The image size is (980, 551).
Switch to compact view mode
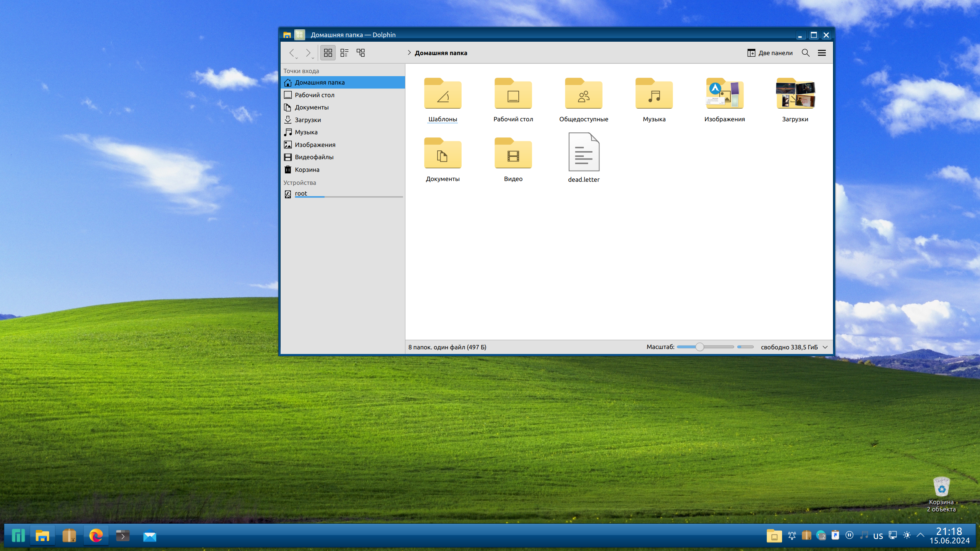point(344,53)
